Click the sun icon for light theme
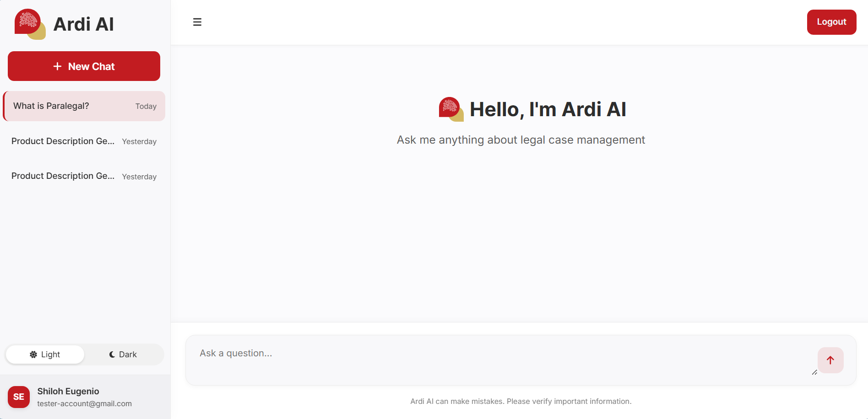 pyautogui.click(x=33, y=355)
